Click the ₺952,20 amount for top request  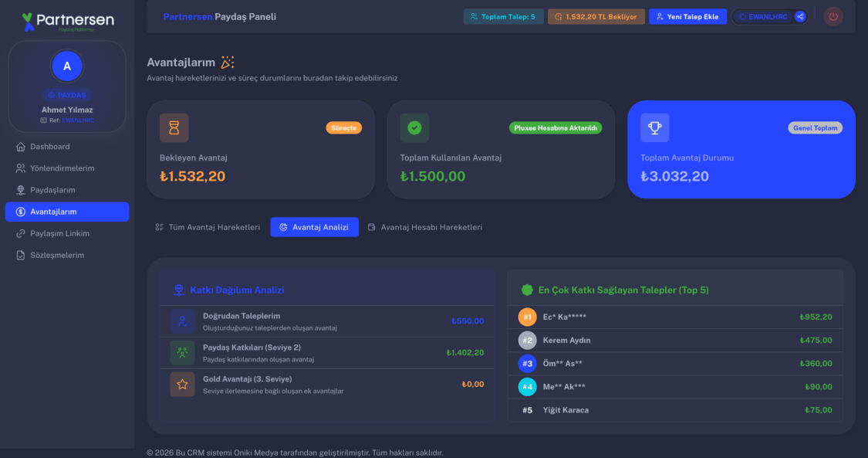pos(816,317)
